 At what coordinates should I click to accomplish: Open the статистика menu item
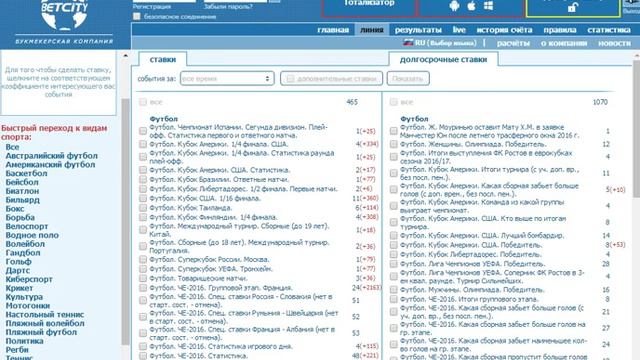point(609,30)
